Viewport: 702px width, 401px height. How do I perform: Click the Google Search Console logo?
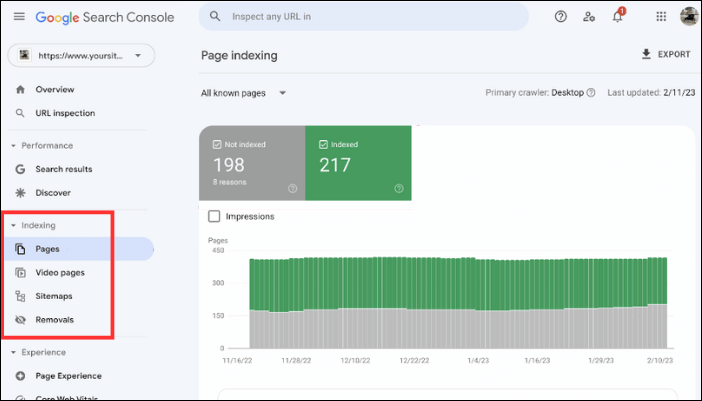pyautogui.click(x=105, y=17)
